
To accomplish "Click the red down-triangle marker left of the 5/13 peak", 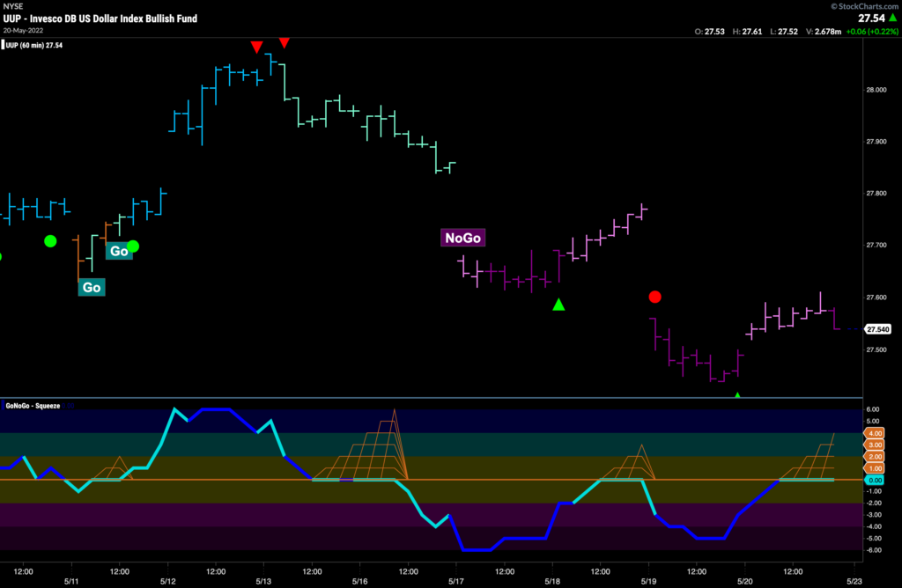I will pos(256,48).
